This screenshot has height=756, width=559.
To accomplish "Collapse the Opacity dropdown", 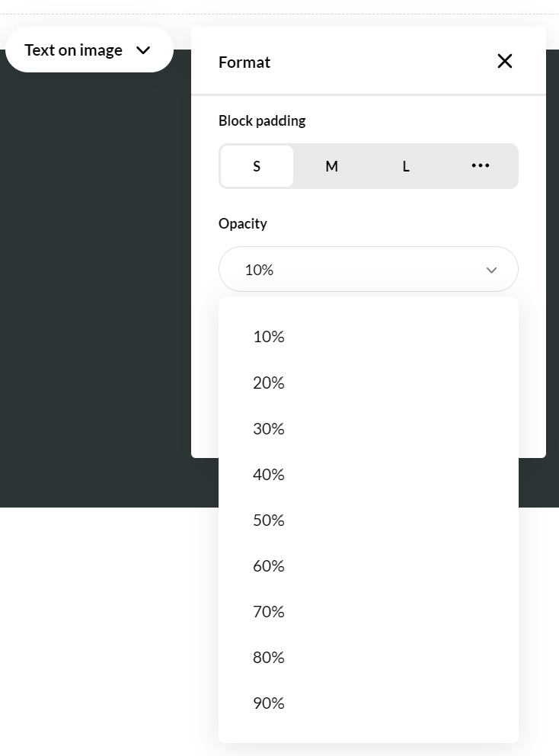I will point(368,270).
